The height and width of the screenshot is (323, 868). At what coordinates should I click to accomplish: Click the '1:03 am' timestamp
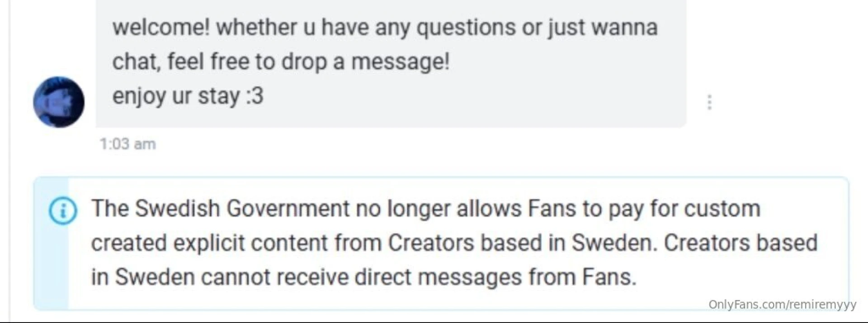click(127, 144)
